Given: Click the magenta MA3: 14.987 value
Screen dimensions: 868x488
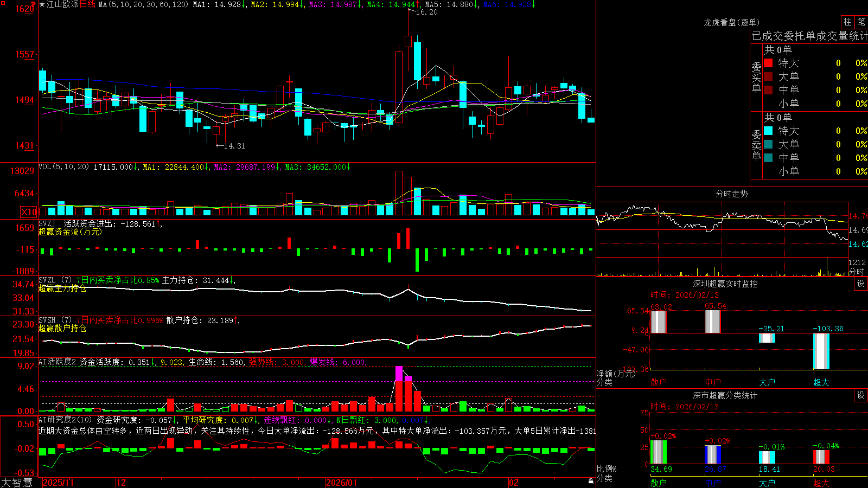Looking at the screenshot, I should point(335,4).
